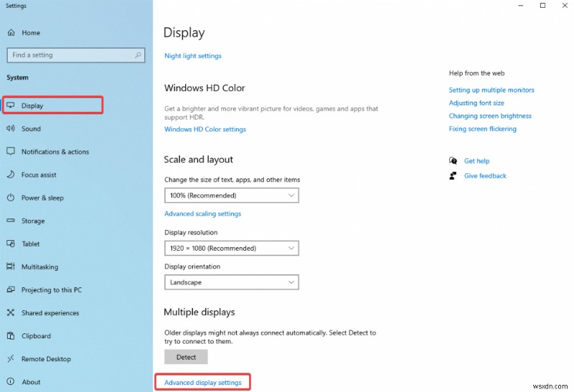Open the Remote Desktop settings page
Image resolution: width=574 pixels, height=392 pixels.
tap(46, 359)
